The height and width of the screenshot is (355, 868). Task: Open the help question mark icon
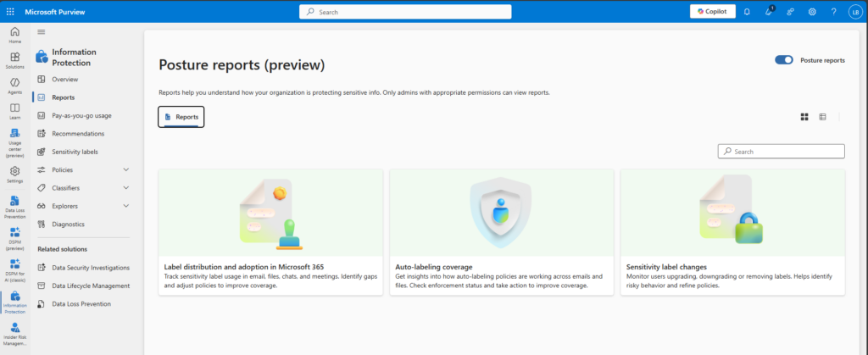[x=834, y=12]
